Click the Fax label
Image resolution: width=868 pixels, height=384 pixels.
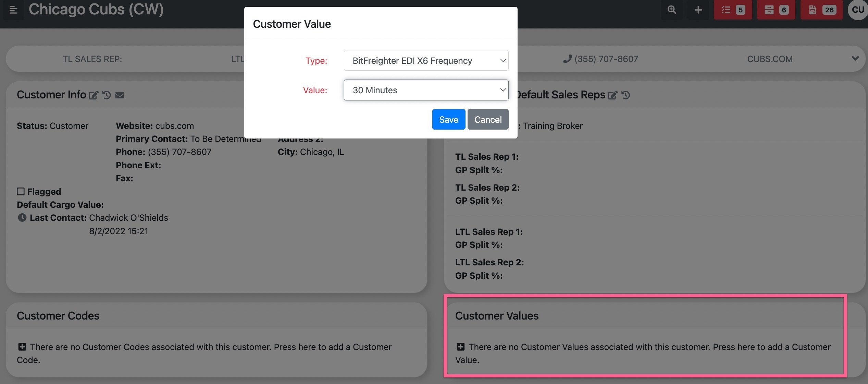tap(124, 178)
